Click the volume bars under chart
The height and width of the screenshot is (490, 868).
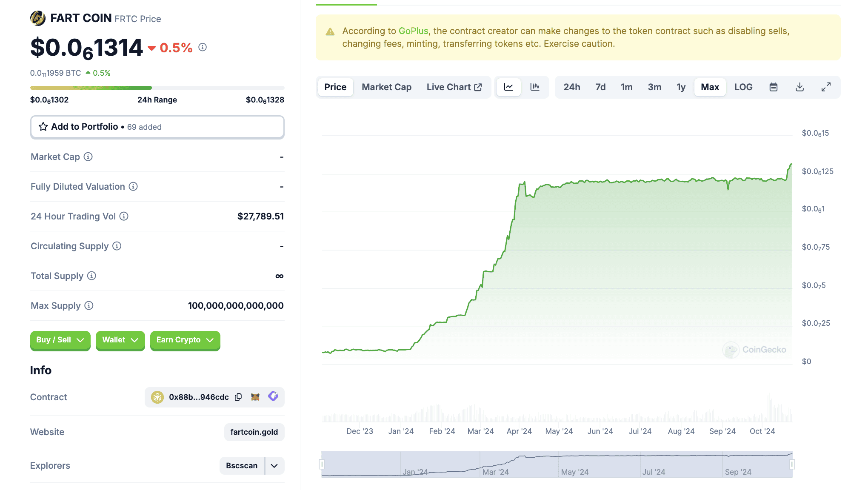coord(557,408)
